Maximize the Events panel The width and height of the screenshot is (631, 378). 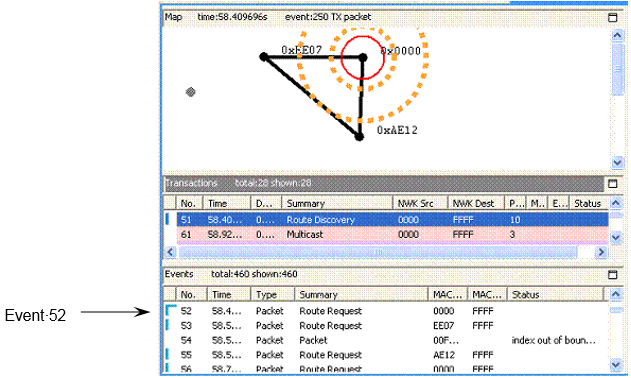coord(612,275)
